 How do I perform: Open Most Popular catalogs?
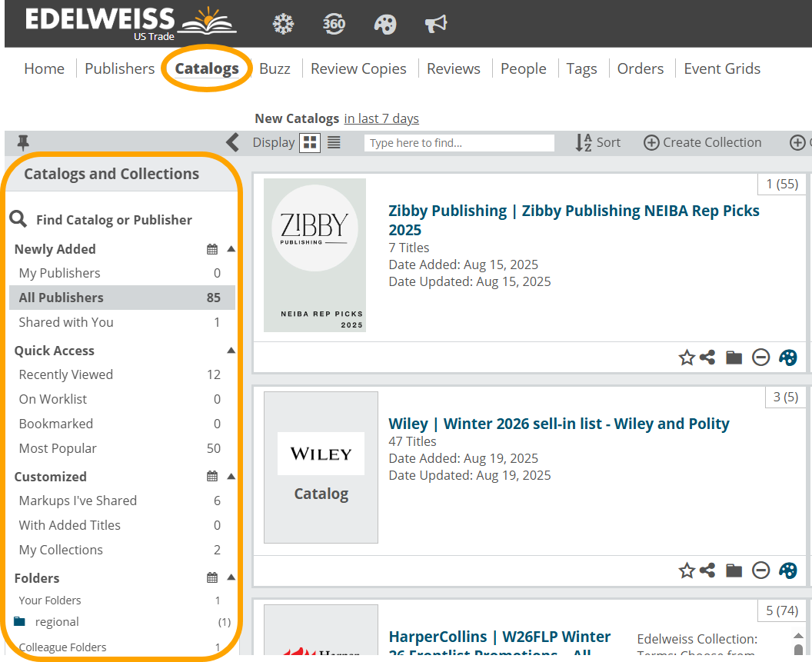click(122, 448)
